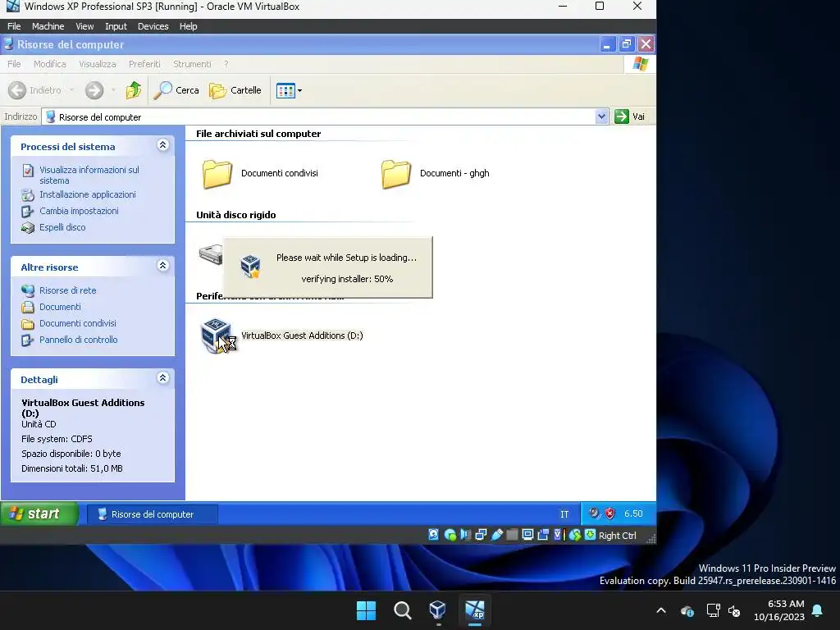Screen dimensions: 840x630
Task: Click the VirtualBox USB status icon
Action: (496, 535)
